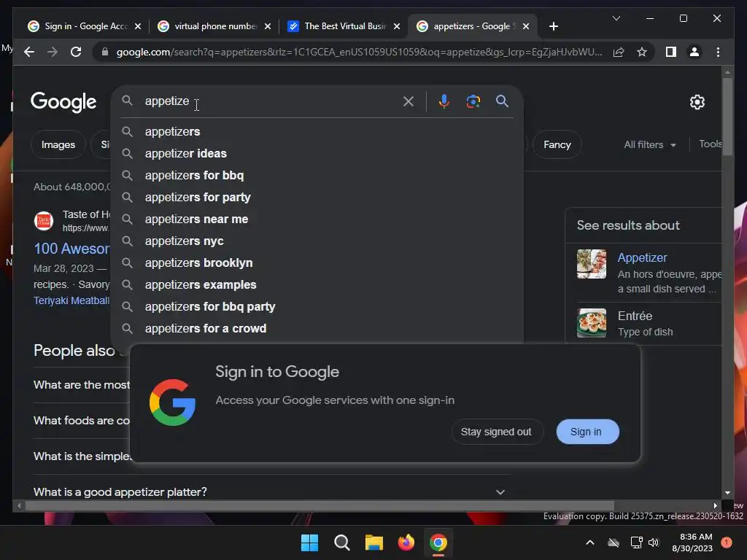Open the All filters dropdown
This screenshot has width=747, height=560.
coord(650,144)
